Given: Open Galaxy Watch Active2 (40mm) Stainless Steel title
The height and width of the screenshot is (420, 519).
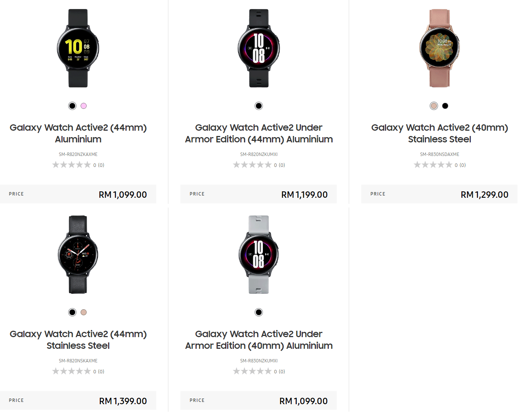Looking at the screenshot, I should (x=440, y=133).
